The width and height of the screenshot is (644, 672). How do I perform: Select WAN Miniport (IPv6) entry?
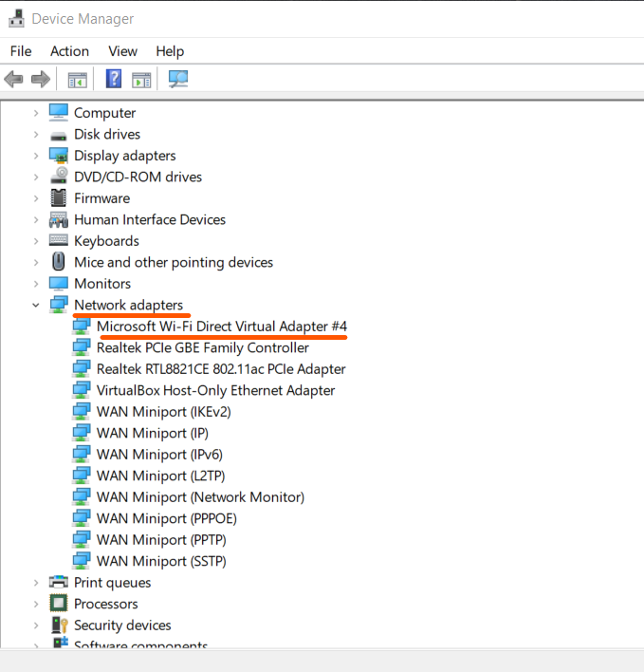[x=159, y=455]
